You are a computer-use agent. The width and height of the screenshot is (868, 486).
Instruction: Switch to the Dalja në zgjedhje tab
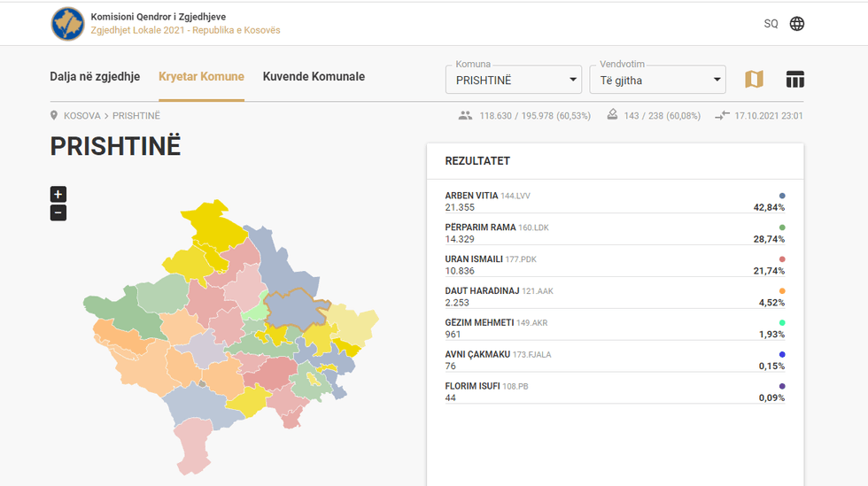coord(95,77)
